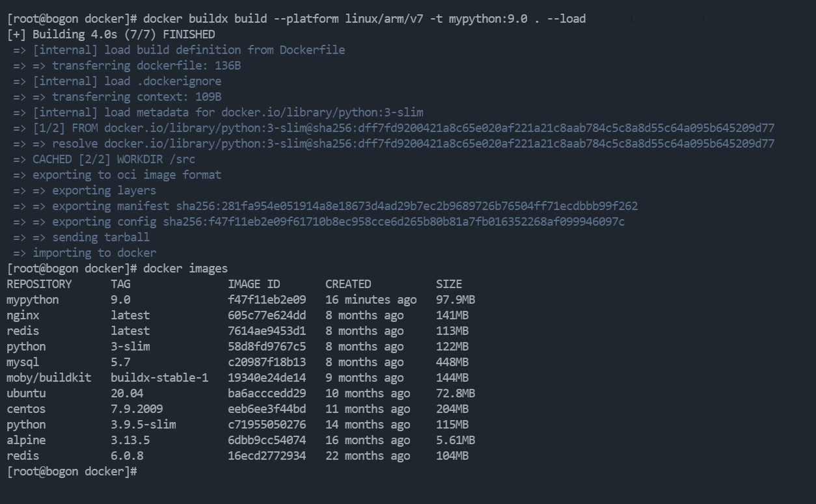Click the alpine size 5.61MB
This screenshot has height=504, width=816.
456,440
